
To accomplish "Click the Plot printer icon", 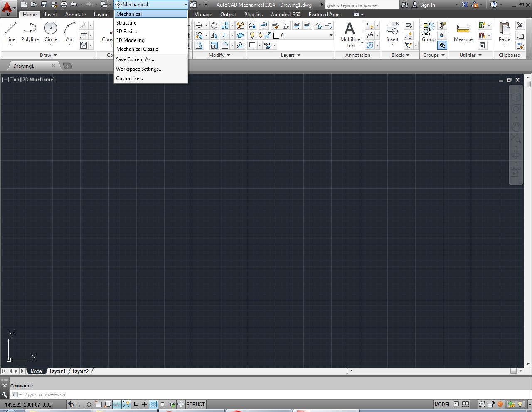I will pos(64,5).
